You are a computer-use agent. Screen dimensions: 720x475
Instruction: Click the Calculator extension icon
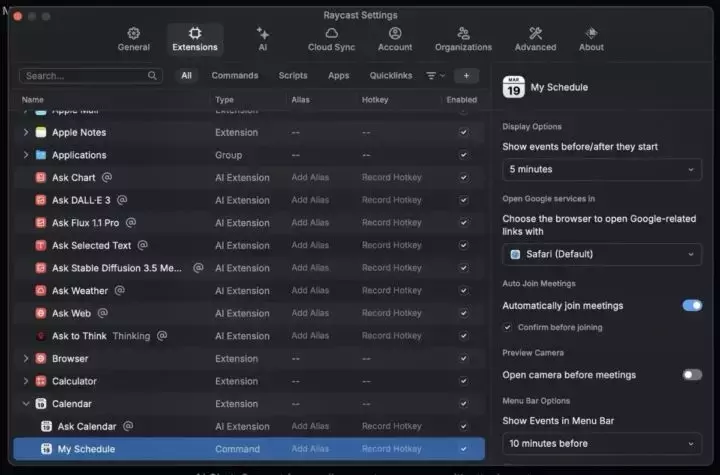coord(41,381)
